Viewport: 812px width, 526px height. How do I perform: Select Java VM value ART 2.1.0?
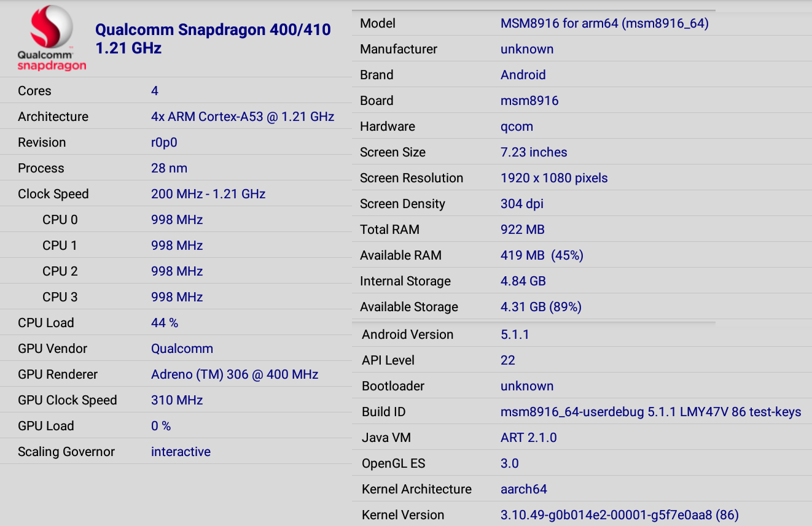[x=529, y=438]
